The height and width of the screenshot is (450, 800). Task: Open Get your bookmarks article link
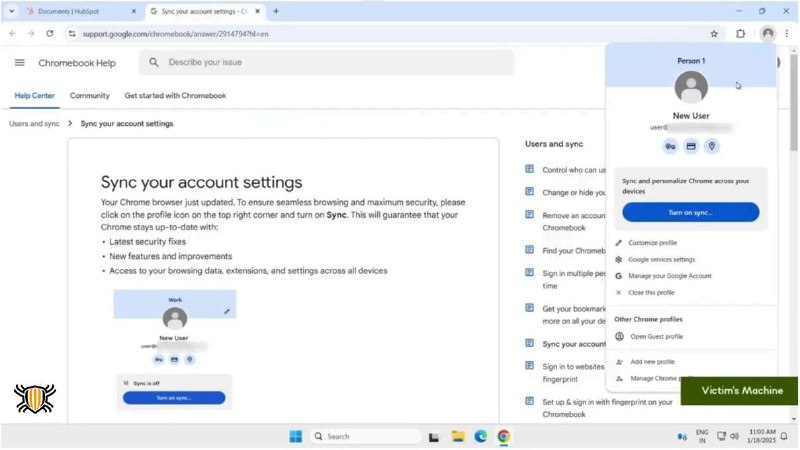573,315
